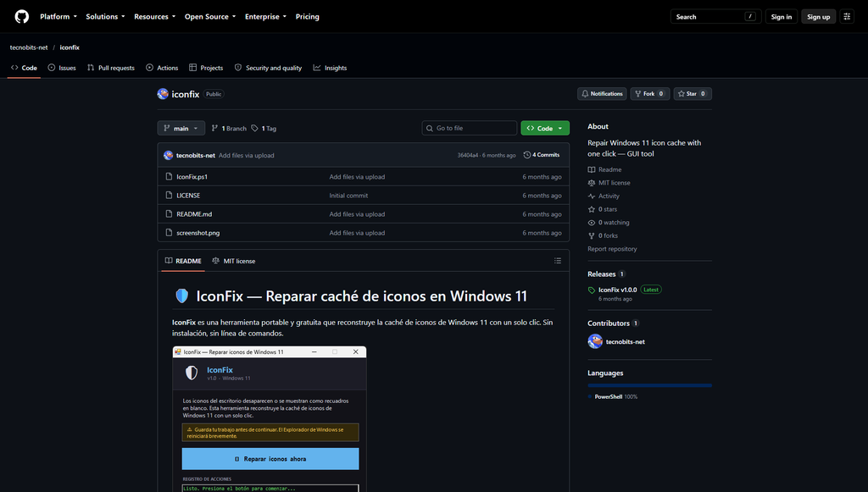View the 1 Branch link
The height and width of the screenshot is (492, 868).
click(229, 128)
